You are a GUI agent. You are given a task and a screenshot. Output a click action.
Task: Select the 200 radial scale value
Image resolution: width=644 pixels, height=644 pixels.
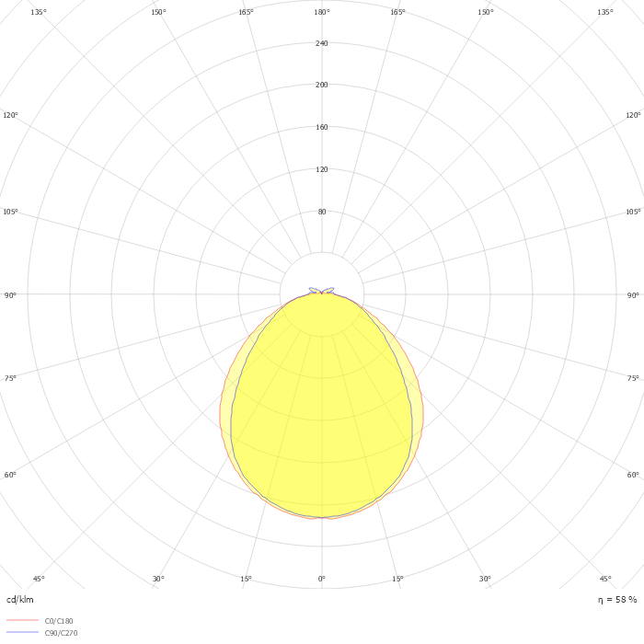click(322, 85)
